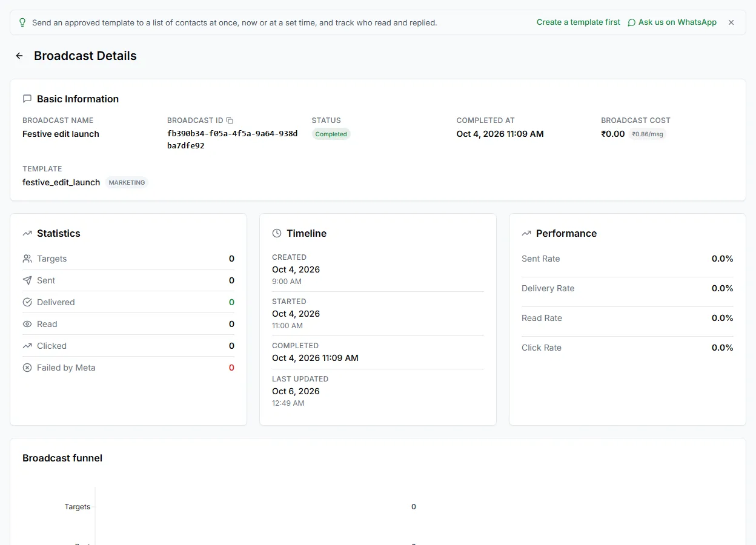The image size is (756, 545).
Task: Click the paper plane icon in the Sent row
Action: click(27, 280)
